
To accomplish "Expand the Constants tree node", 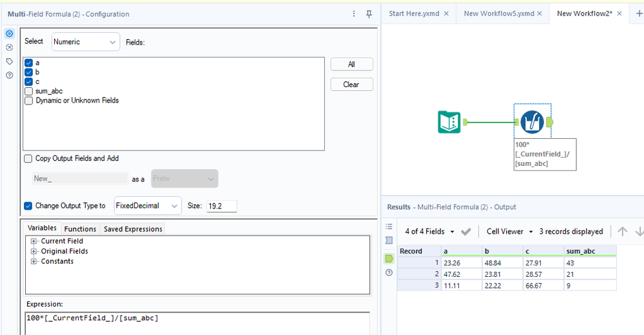I will point(34,261).
